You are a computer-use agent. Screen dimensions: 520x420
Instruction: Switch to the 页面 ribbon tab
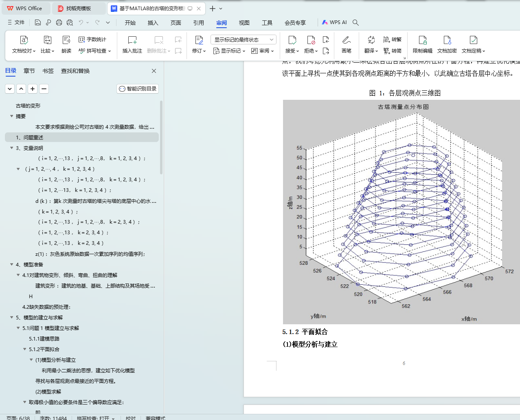(x=176, y=23)
